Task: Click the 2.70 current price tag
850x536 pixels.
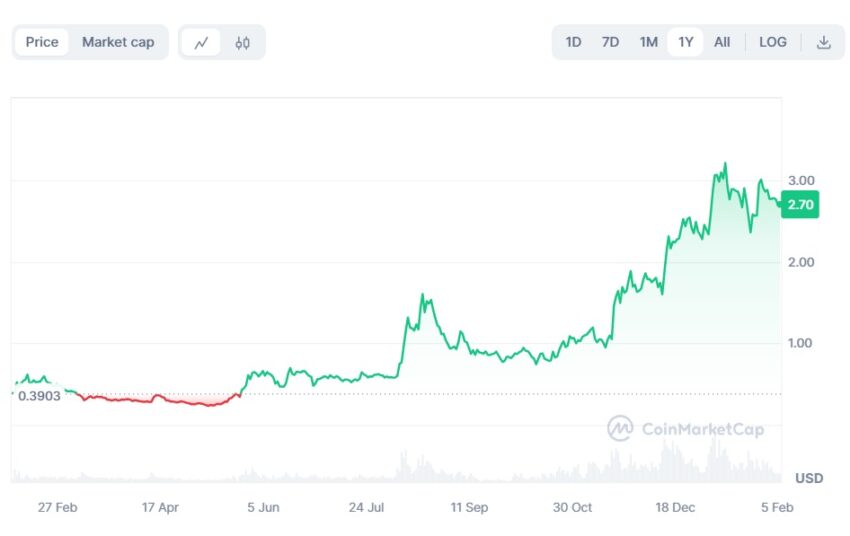Action: (x=800, y=205)
